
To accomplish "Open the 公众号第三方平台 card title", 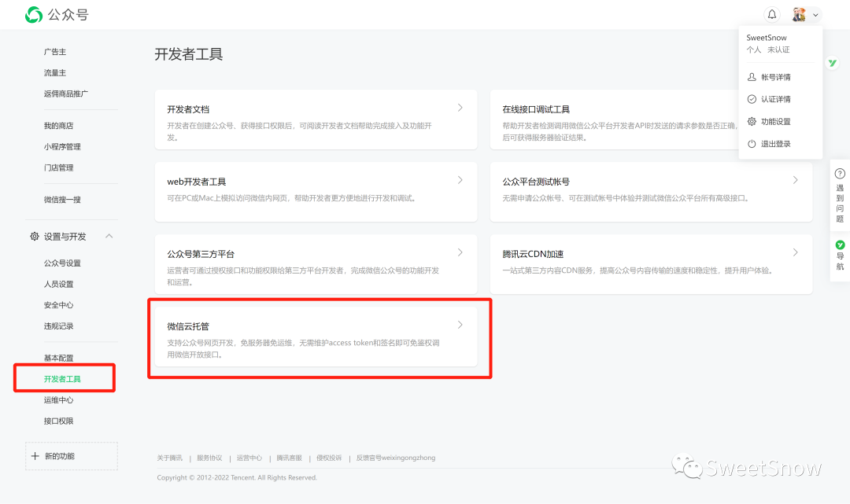I will tap(201, 255).
